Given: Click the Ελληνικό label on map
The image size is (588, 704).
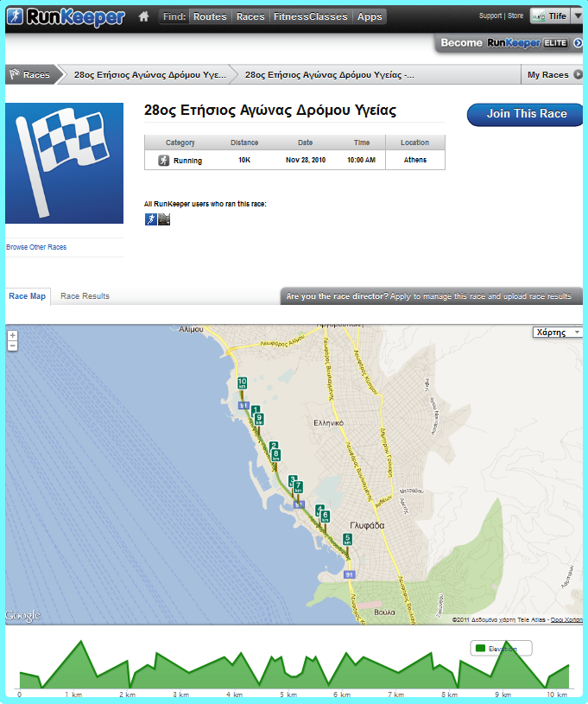Looking at the screenshot, I should [329, 423].
